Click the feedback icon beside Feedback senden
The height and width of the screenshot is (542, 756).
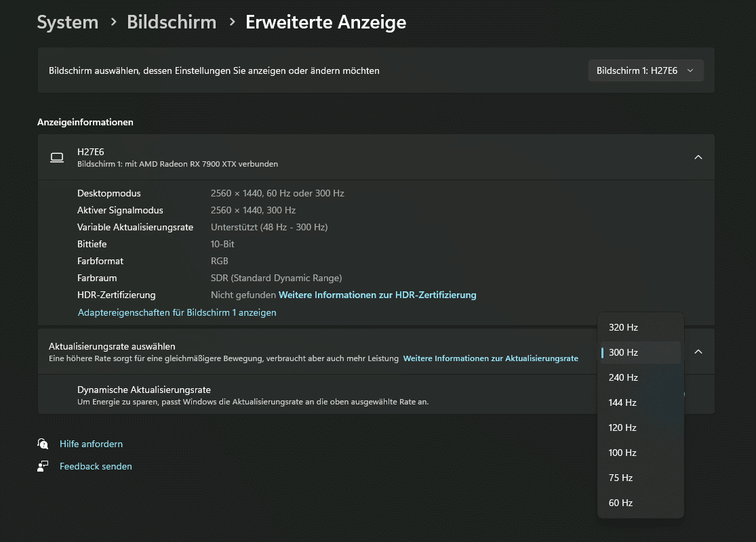(x=43, y=466)
